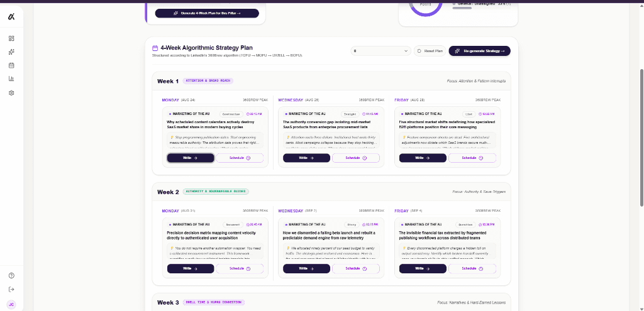Click Write on the Wednesday Aug 26 card
This screenshot has height=311, width=644.
tap(306, 158)
